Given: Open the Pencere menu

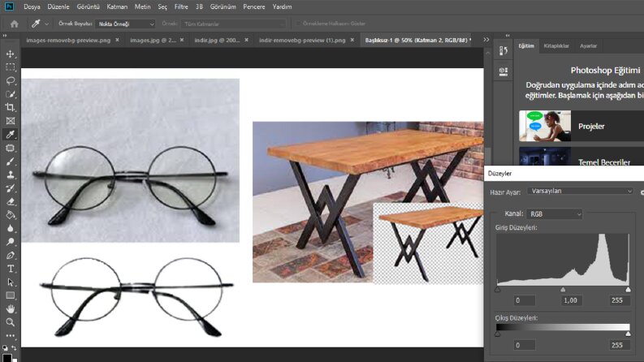Looking at the screenshot, I should [254, 7].
